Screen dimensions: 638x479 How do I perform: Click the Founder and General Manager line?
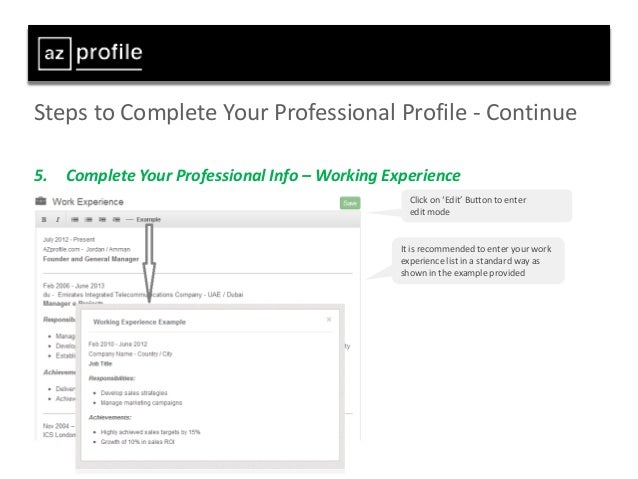coord(91,259)
